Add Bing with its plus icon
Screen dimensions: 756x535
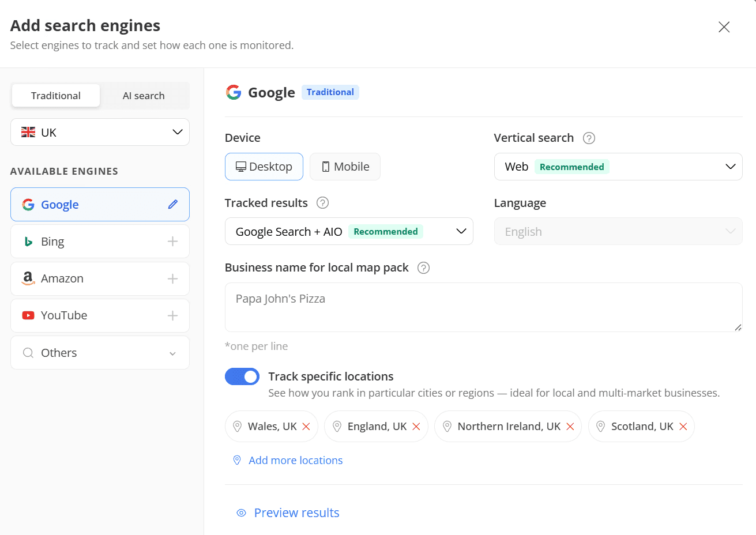point(172,242)
